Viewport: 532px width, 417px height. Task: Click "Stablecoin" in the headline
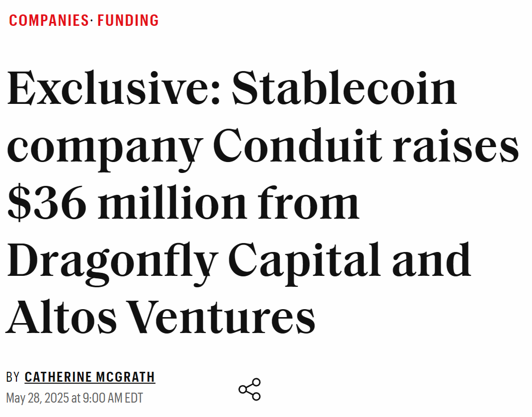click(344, 89)
